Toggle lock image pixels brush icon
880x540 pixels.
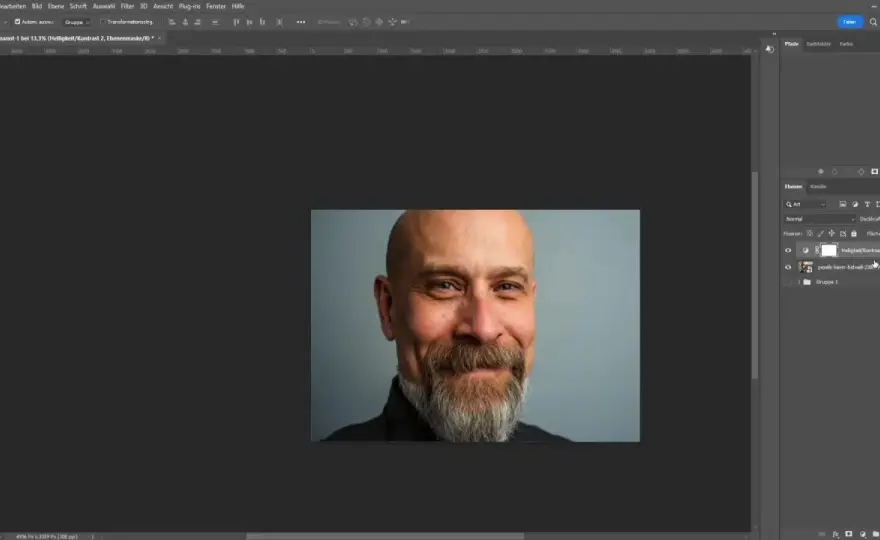(x=821, y=234)
